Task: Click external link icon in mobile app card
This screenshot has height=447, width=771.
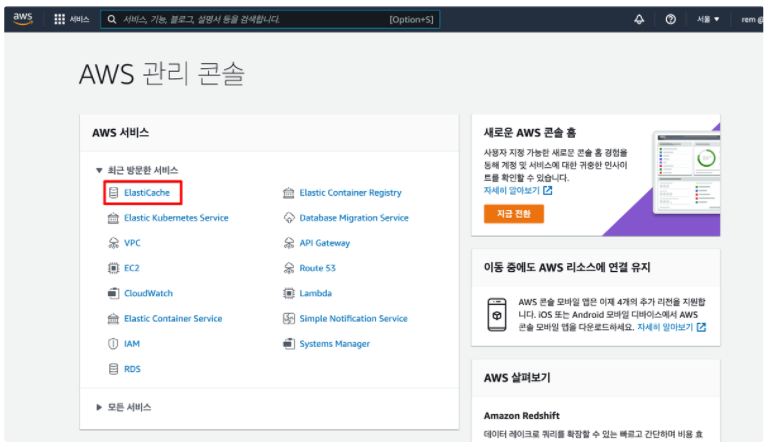Action: pyautogui.click(x=701, y=327)
